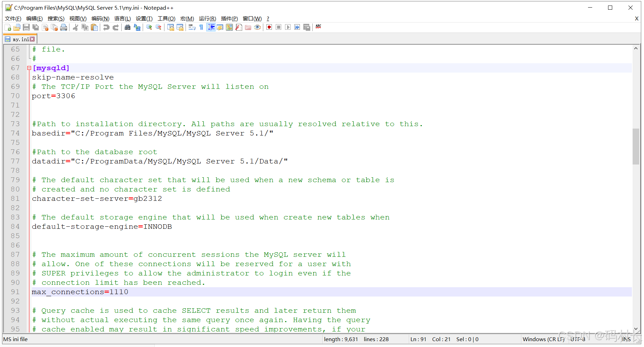
Task: Close document with menu bar X
Action: pos(637,19)
